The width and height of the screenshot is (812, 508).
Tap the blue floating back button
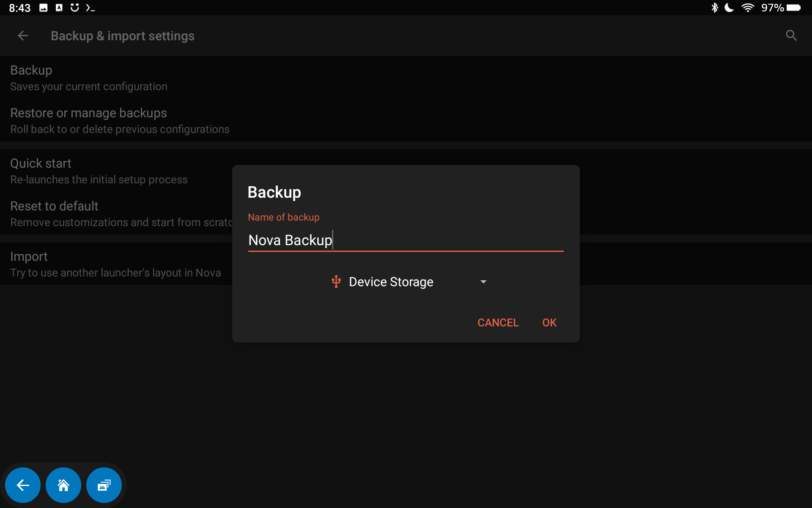[23, 485]
